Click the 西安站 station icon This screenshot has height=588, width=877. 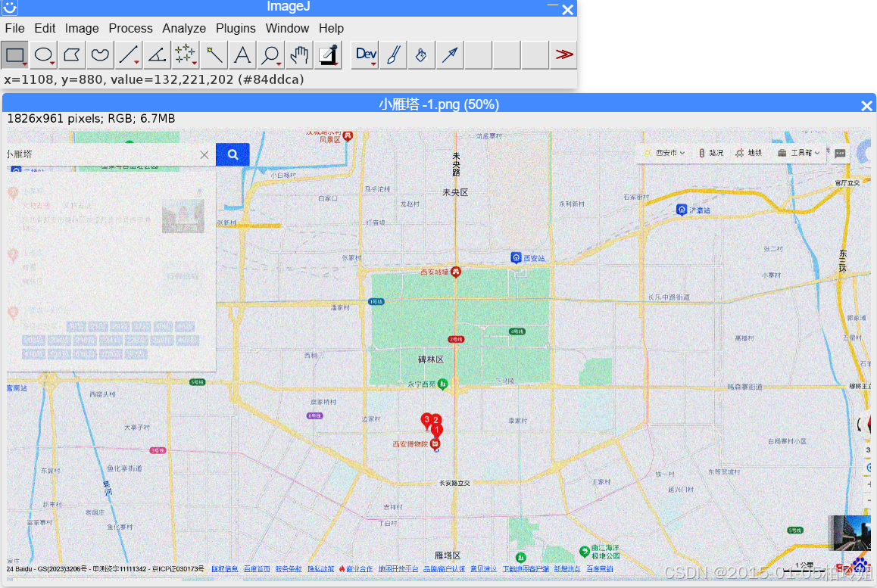tap(517, 257)
